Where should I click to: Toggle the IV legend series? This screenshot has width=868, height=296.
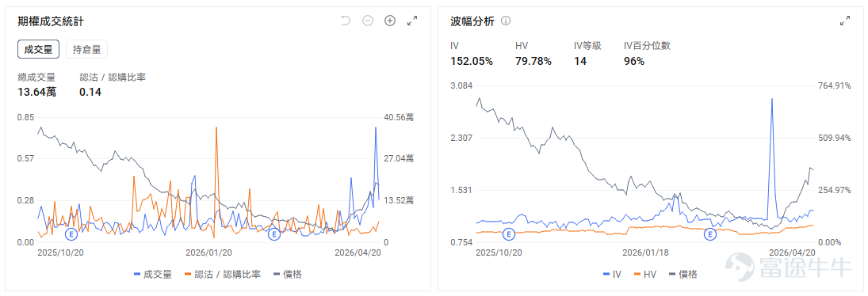(x=612, y=274)
